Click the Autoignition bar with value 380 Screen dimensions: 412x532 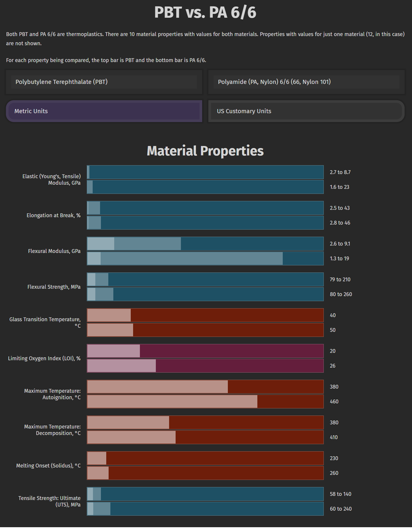pyautogui.click(x=205, y=387)
